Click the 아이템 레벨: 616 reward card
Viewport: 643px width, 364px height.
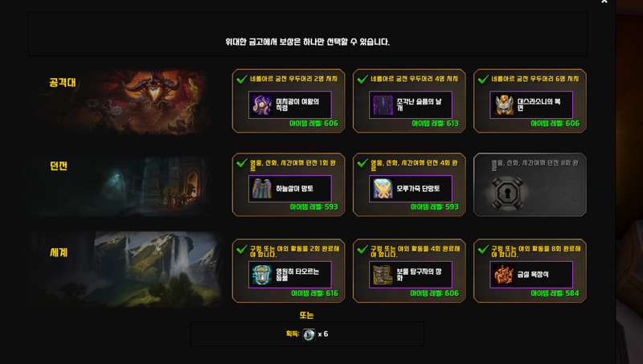289,271
